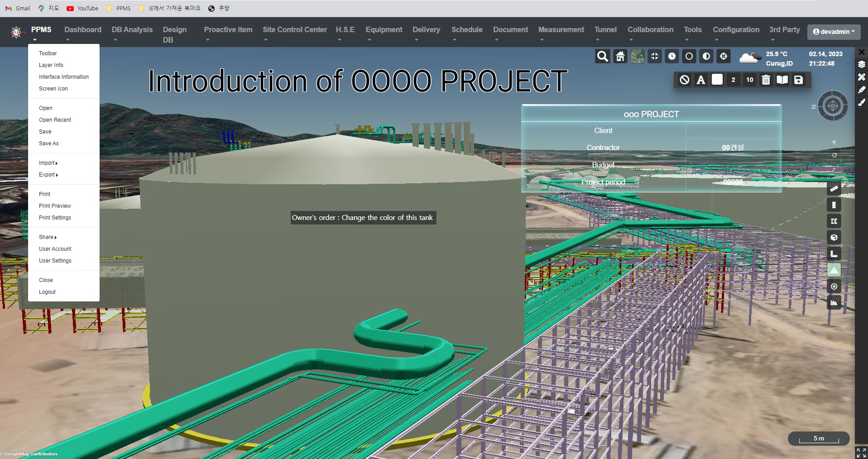
Task: Toggle the circle outline view button
Action: 689,57
